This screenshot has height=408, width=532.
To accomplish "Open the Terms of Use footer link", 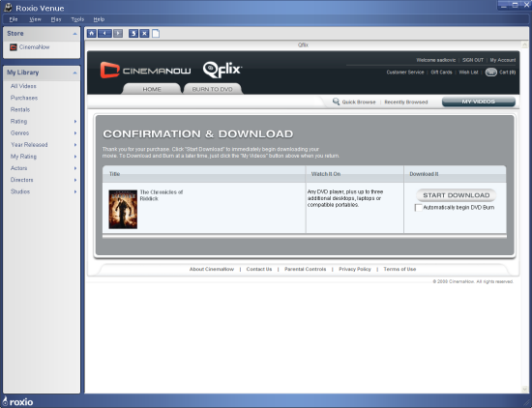I will (399, 269).
